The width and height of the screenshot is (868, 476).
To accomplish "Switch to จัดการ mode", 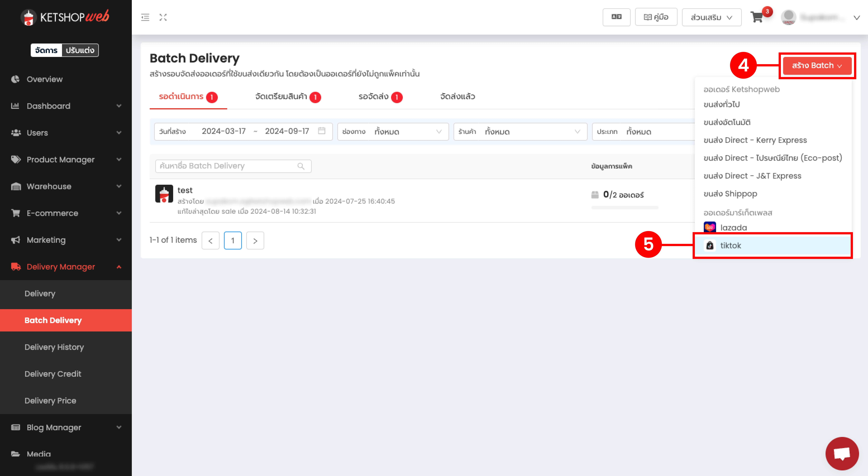I will (46, 50).
